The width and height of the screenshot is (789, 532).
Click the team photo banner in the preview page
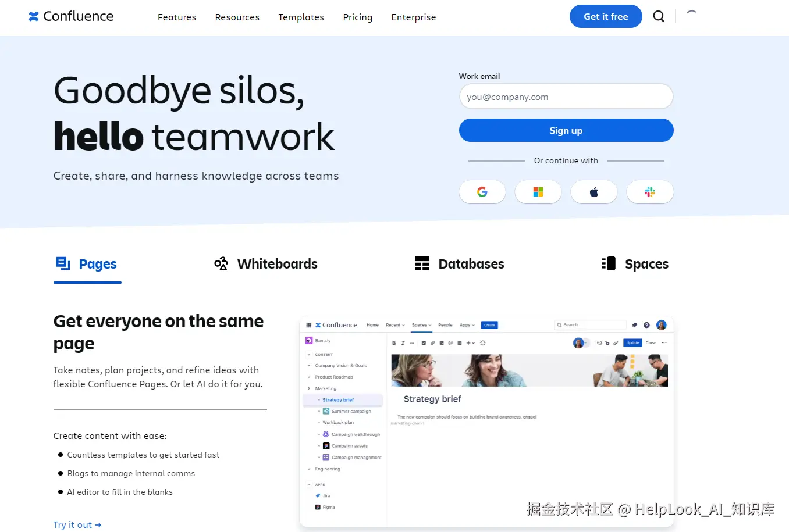[529, 370]
